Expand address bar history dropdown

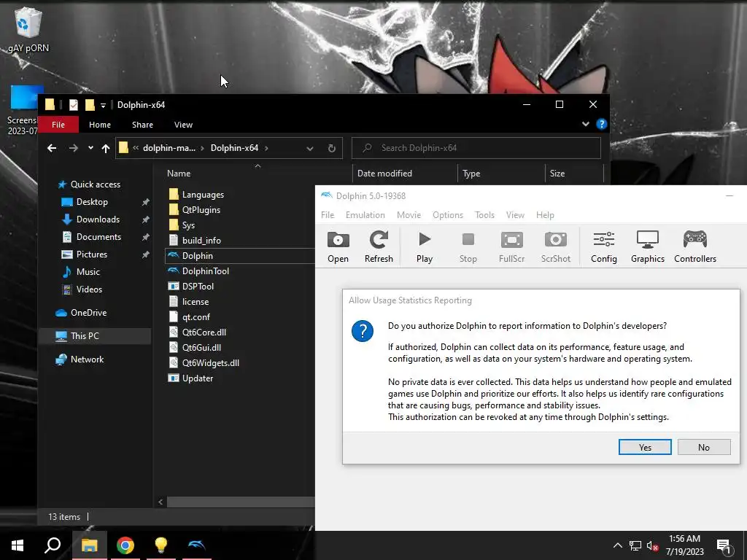click(309, 148)
